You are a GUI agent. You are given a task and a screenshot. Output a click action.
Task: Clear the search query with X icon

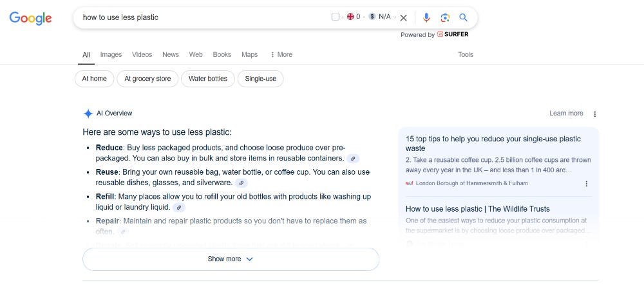point(404,17)
